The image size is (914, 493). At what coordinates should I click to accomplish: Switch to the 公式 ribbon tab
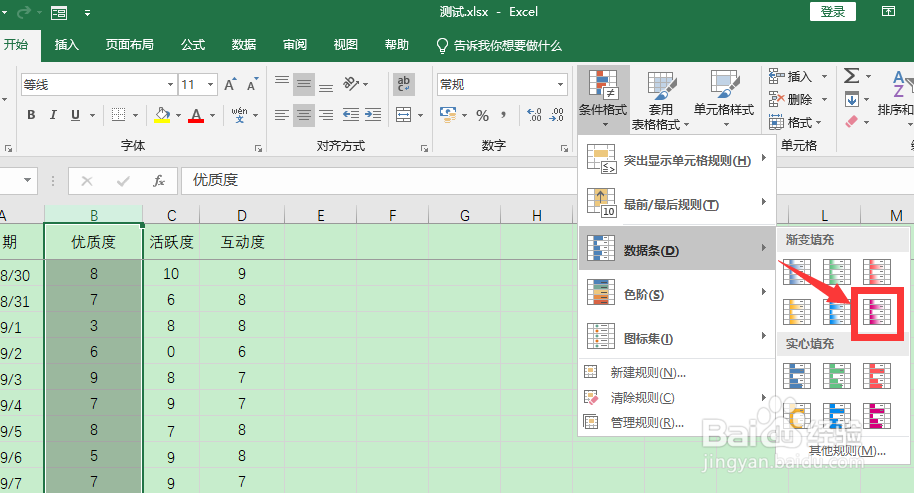[193, 45]
